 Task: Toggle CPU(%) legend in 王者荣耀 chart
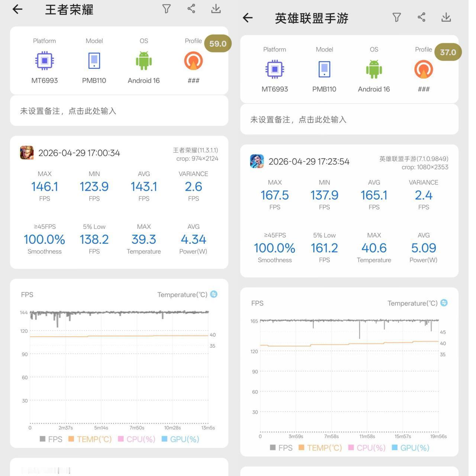click(136, 439)
